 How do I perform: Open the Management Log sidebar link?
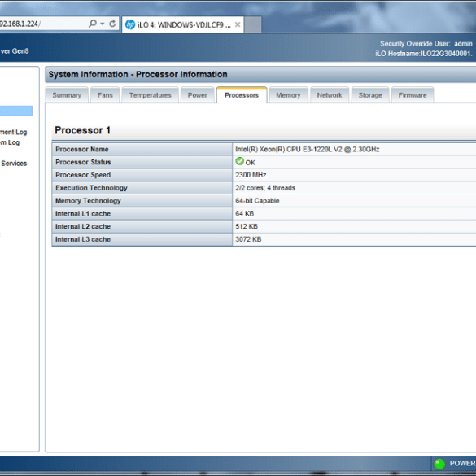point(13,132)
